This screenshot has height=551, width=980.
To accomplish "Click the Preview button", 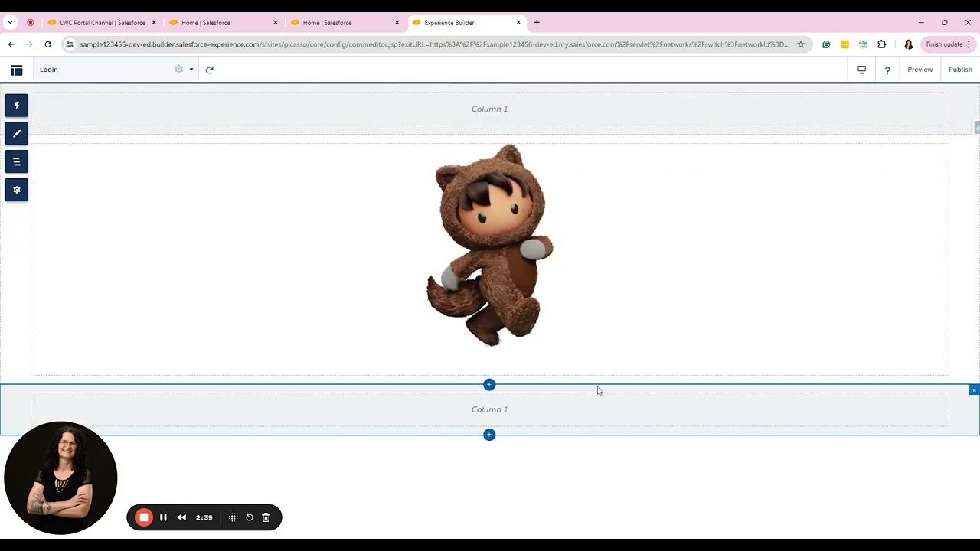I will (x=920, y=70).
